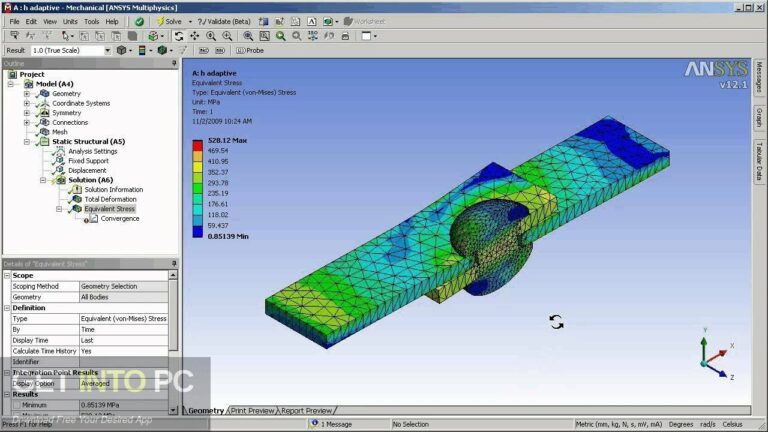Collapse the Static Structural (A5) node
768x432 pixels.
point(27,142)
